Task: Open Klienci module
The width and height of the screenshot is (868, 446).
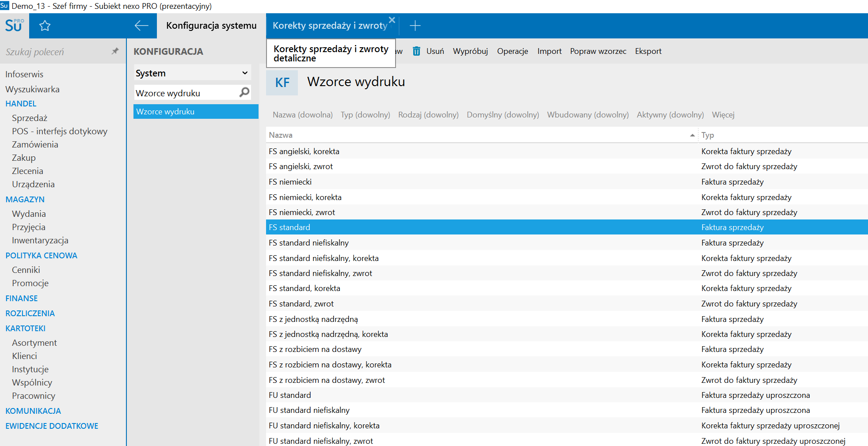Action: coord(24,356)
